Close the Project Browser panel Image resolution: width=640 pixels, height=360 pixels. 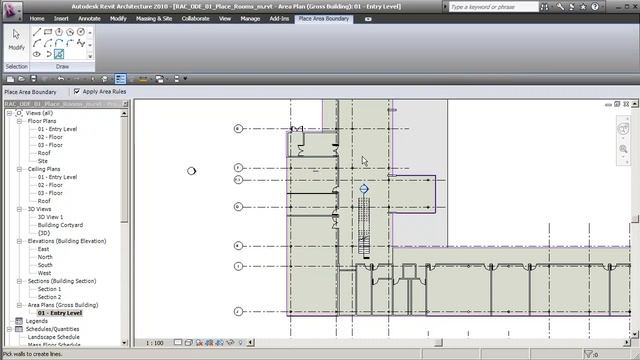click(125, 104)
